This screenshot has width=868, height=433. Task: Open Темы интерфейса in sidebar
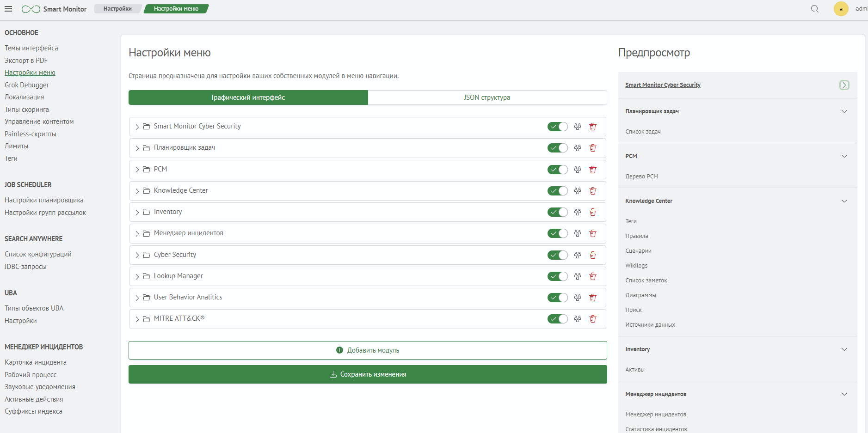31,48
